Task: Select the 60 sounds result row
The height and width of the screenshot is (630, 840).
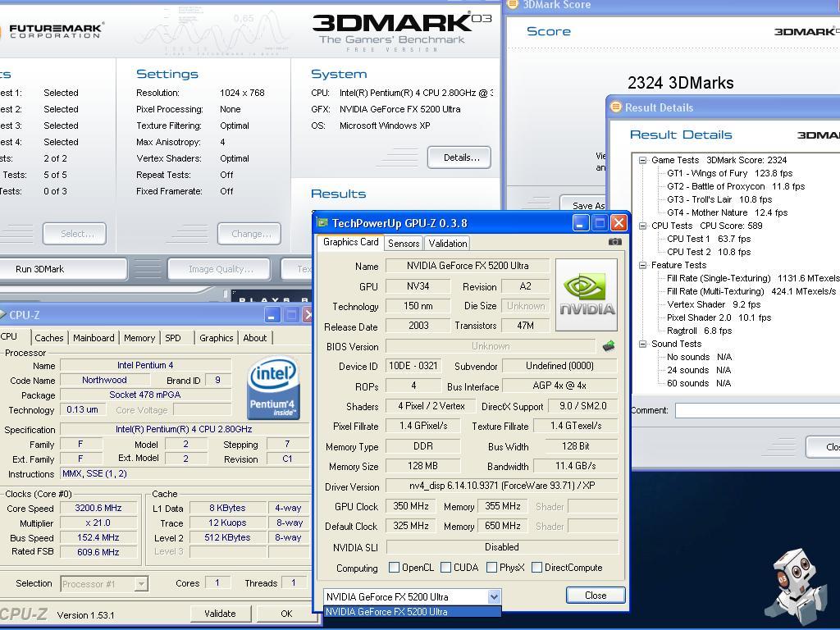Action: [x=699, y=383]
